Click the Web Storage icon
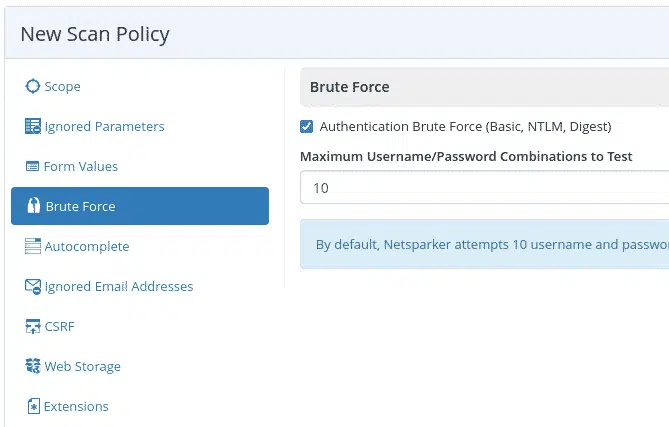Viewport: 669px width, 427px height. [x=33, y=366]
